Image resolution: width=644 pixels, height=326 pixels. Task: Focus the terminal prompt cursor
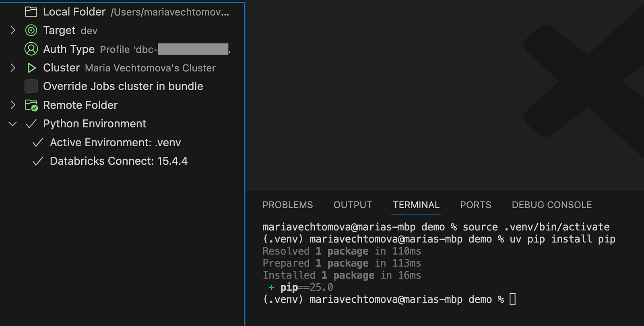pyautogui.click(x=512, y=299)
